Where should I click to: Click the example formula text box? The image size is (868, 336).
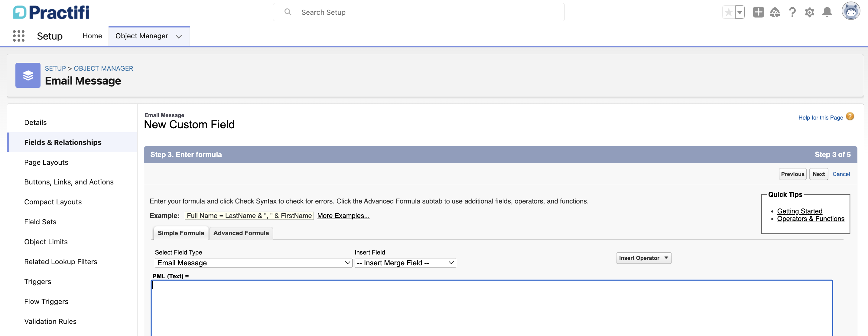click(x=249, y=216)
